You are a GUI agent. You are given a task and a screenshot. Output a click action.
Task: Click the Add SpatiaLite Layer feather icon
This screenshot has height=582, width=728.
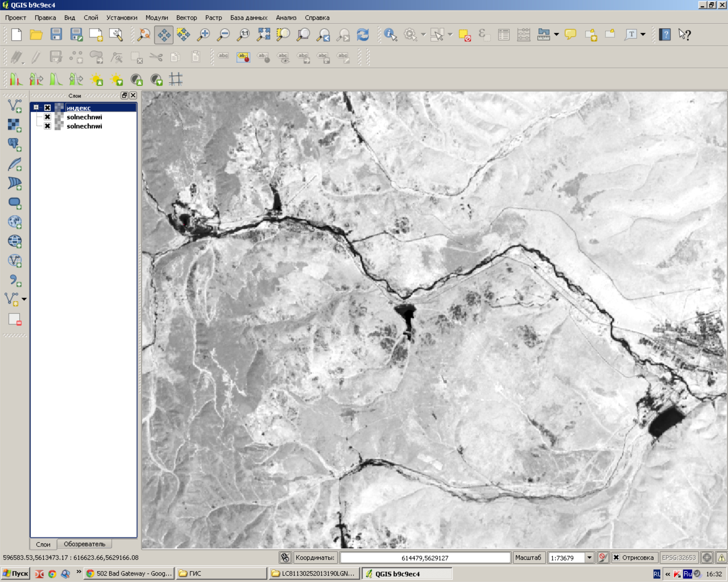tap(15, 164)
